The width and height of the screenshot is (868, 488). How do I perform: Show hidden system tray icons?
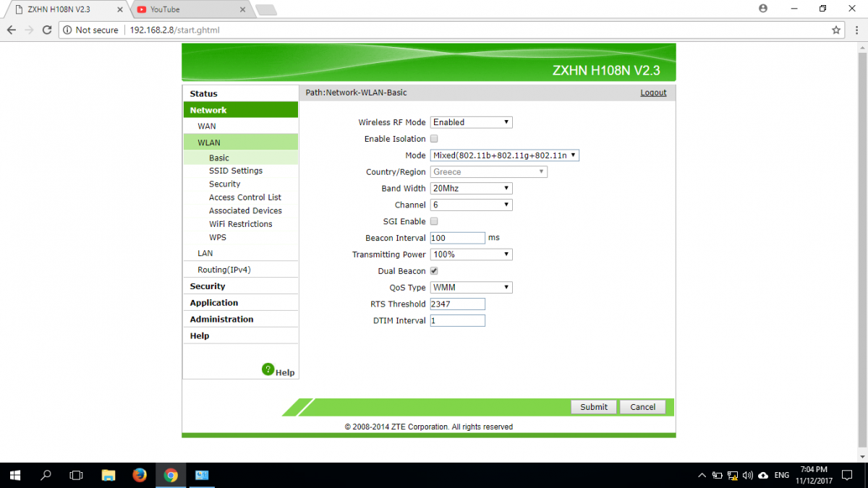coord(701,476)
